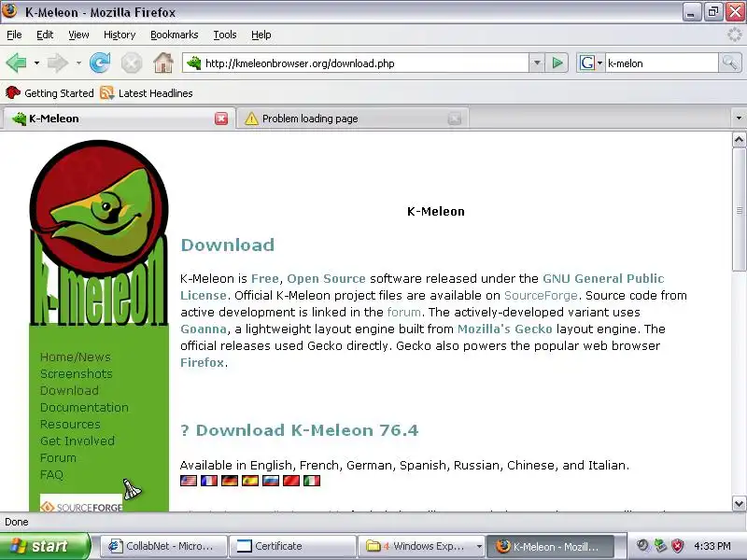Open the Tools menu
This screenshot has width=747, height=560.
coord(225,35)
